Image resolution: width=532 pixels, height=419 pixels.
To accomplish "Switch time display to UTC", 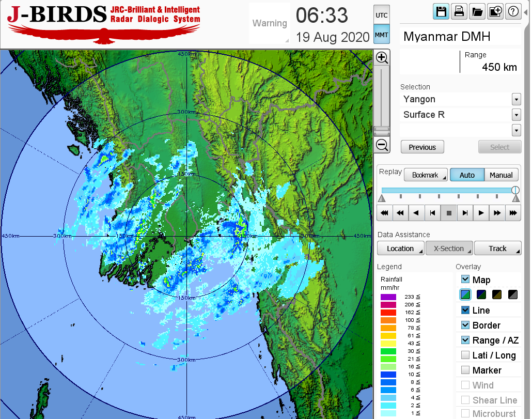I will (382, 15).
